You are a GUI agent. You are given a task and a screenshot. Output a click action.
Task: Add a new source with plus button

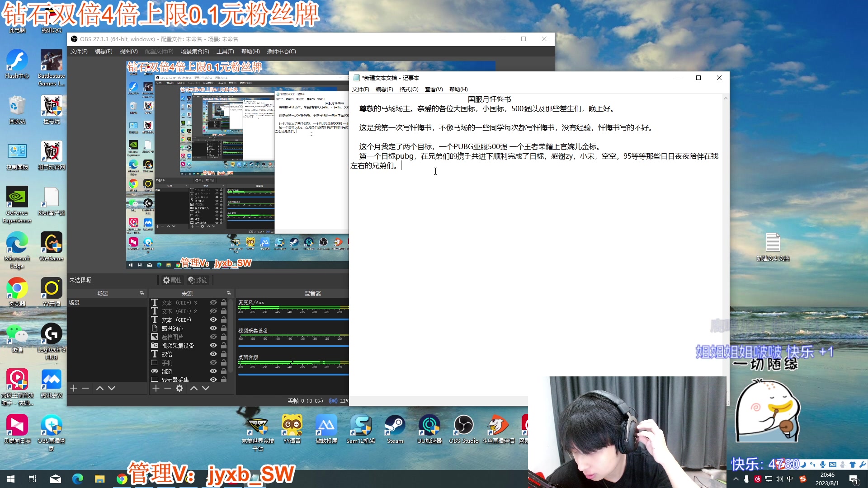[156, 388]
